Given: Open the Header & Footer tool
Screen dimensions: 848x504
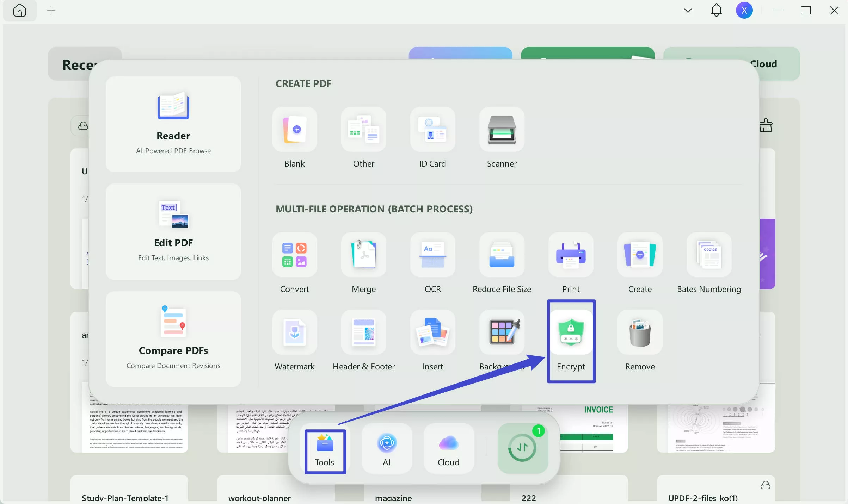Looking at the screenshot, I should pos(363,332).
